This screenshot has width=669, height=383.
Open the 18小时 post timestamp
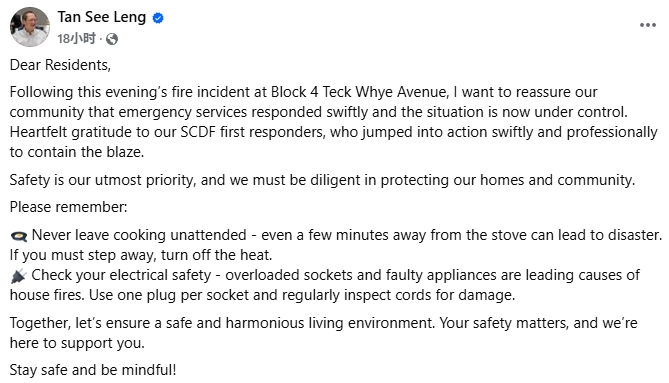tap(76, 39)
